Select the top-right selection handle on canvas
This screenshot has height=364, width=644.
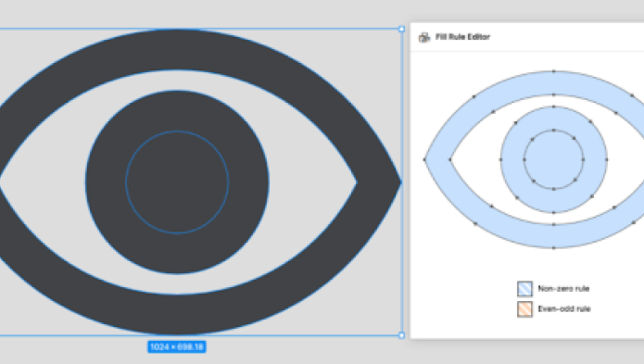[401, 29]
